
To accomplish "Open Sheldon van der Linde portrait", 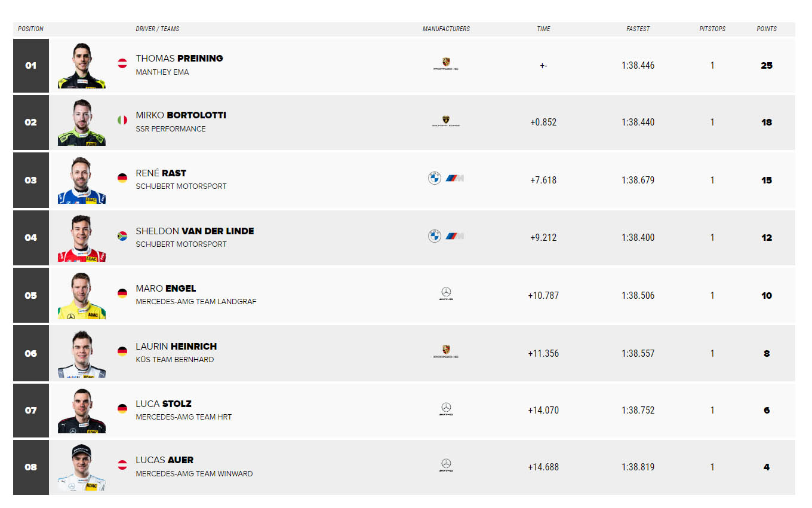I will coord(82,238).
